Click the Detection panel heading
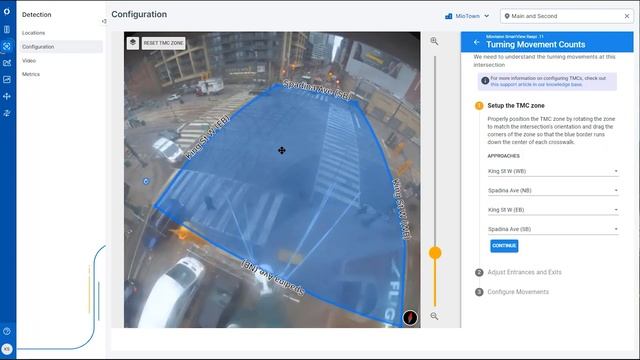The height and width of the screenshot is (360, 640). (x=37, y=15)
